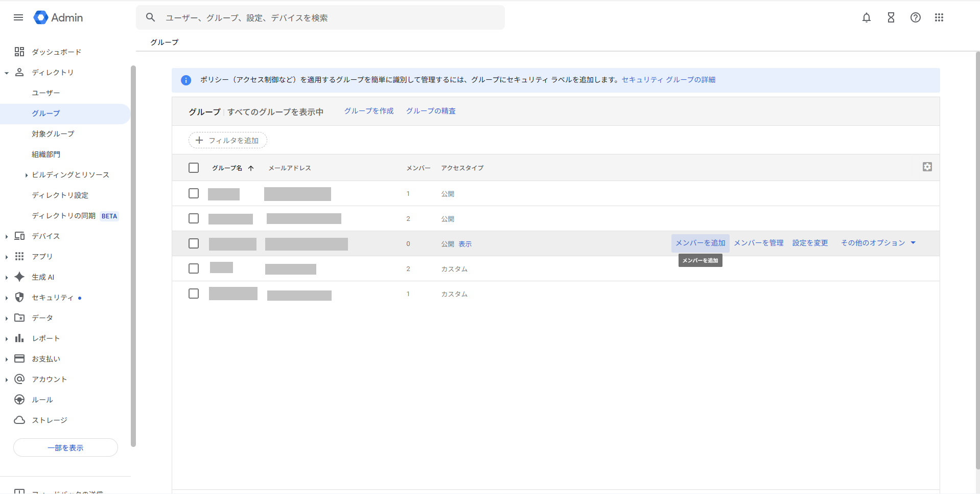This screenshot has height=494, width=980.
Task: Click the データ folder icon
Action: coord(19,318)
